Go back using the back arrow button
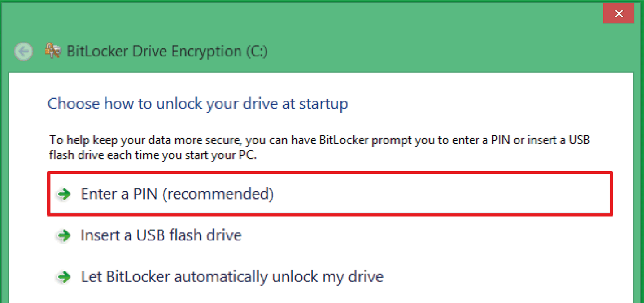This screenshot has width=644, height=303. tap(24, 52)
